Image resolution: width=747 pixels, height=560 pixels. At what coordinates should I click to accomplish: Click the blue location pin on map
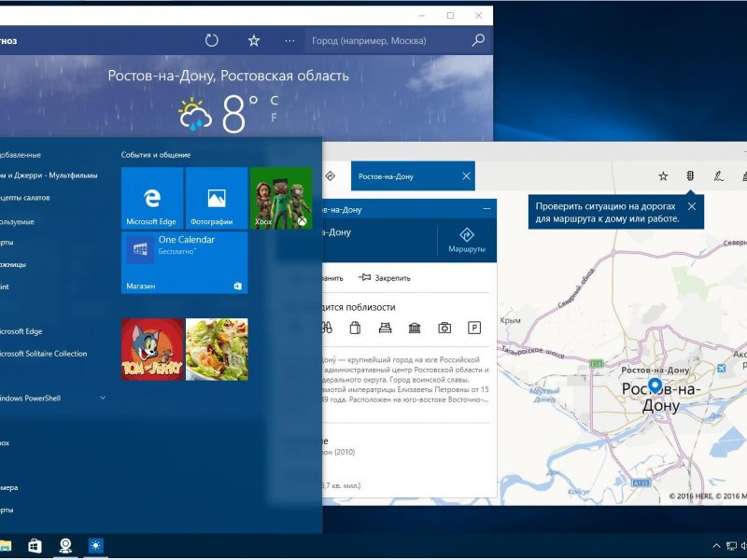[x=655, y=385]
